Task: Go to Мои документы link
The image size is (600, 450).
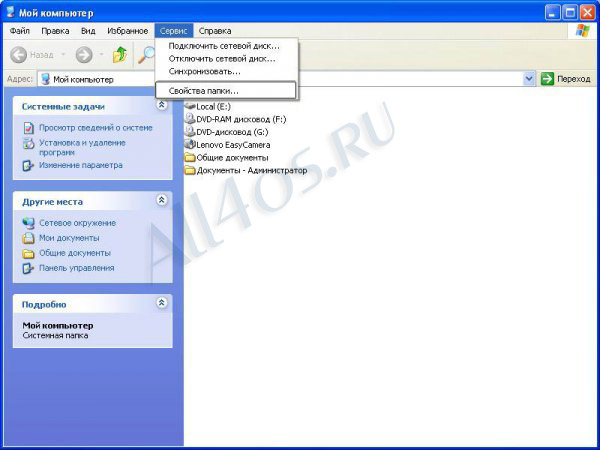Action: pyautogui.click(x=69, y=238)
